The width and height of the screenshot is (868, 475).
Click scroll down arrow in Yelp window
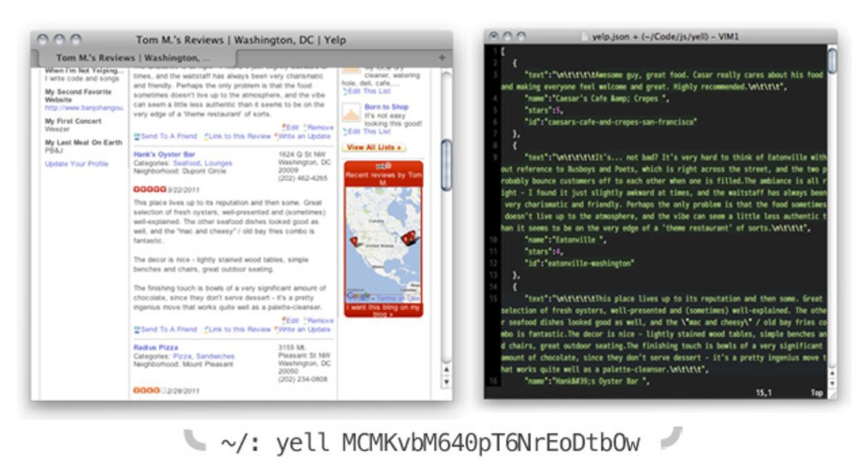[446, 382]
